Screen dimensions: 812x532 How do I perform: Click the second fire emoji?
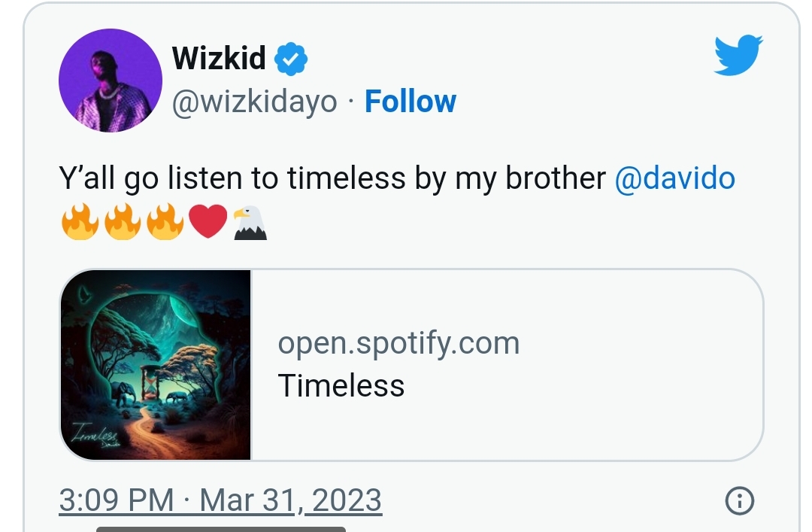click(x=123, y=221)
